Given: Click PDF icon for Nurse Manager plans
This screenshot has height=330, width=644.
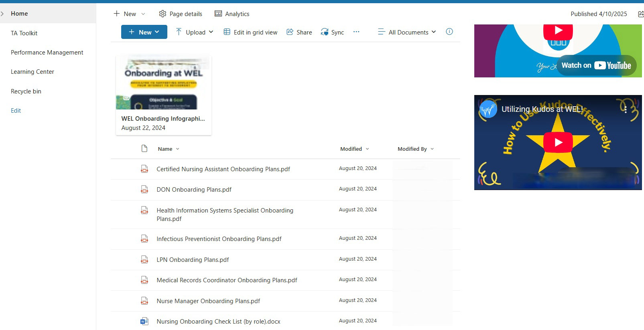Looking at the screenshot, I should click(x=144, y=301).
